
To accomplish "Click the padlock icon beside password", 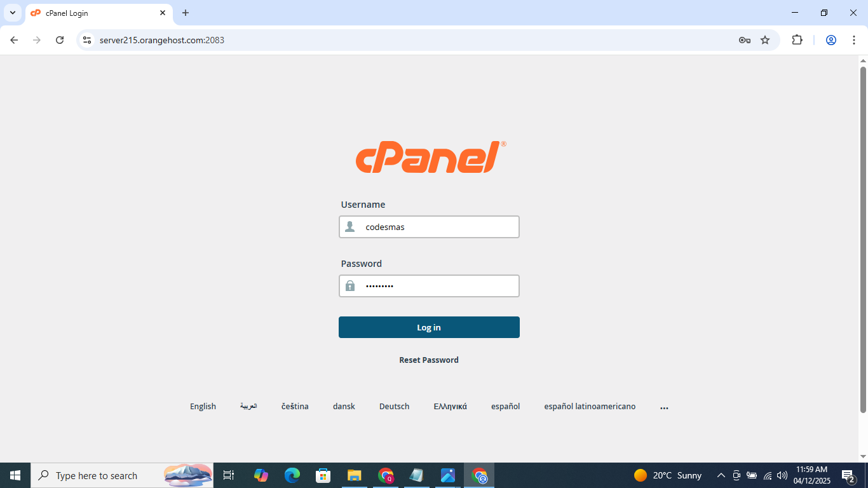I will coord(349,285).
